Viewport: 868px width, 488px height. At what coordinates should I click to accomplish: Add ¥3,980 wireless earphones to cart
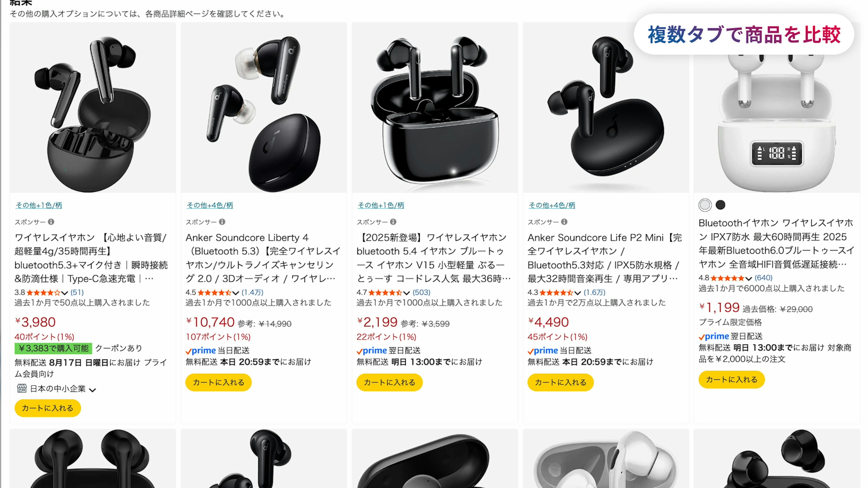[47, 408]
